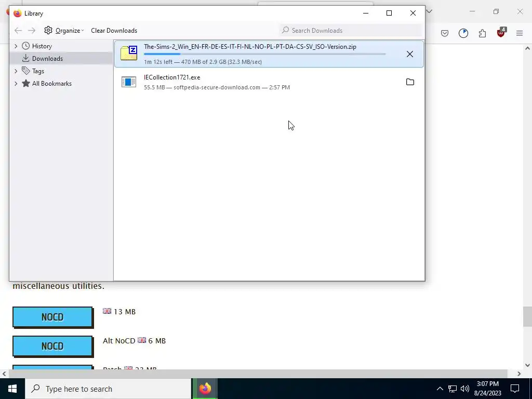Open Firefox list all tabs chevron

429,11
